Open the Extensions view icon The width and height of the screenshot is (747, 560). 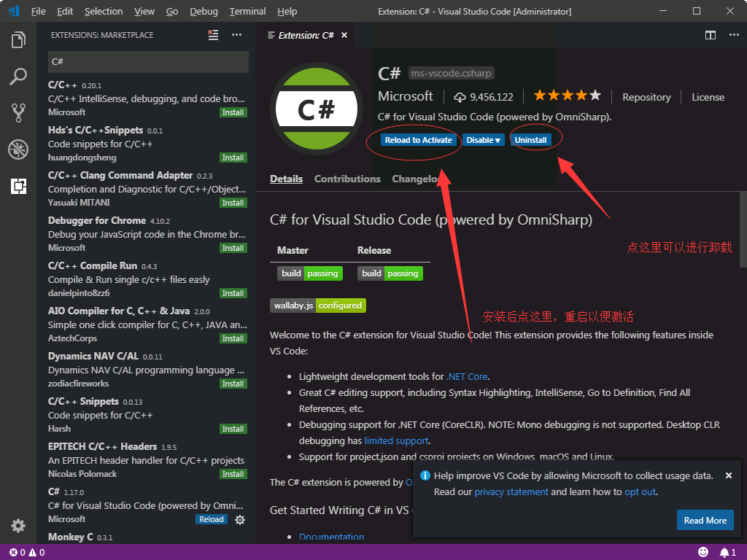coord(18,186)
